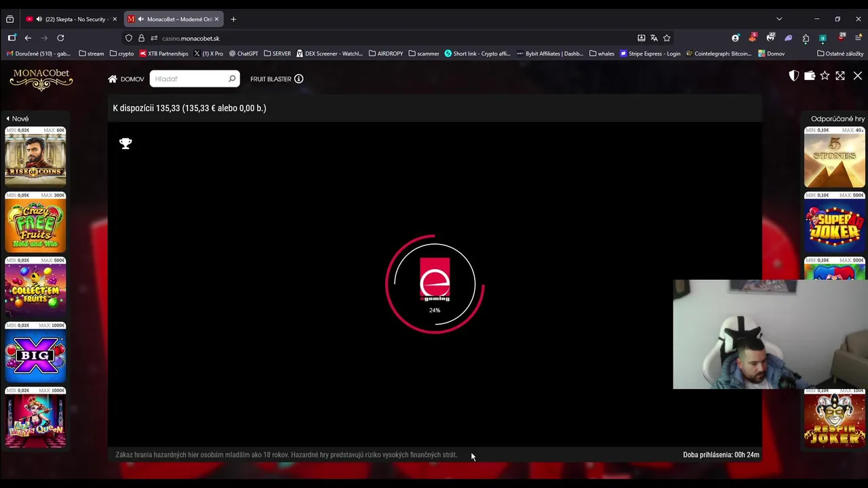Open the XTB Partnerships bookmark
Image resolution: width=868 pixels, height=488 pixels.
coord(163,54)
